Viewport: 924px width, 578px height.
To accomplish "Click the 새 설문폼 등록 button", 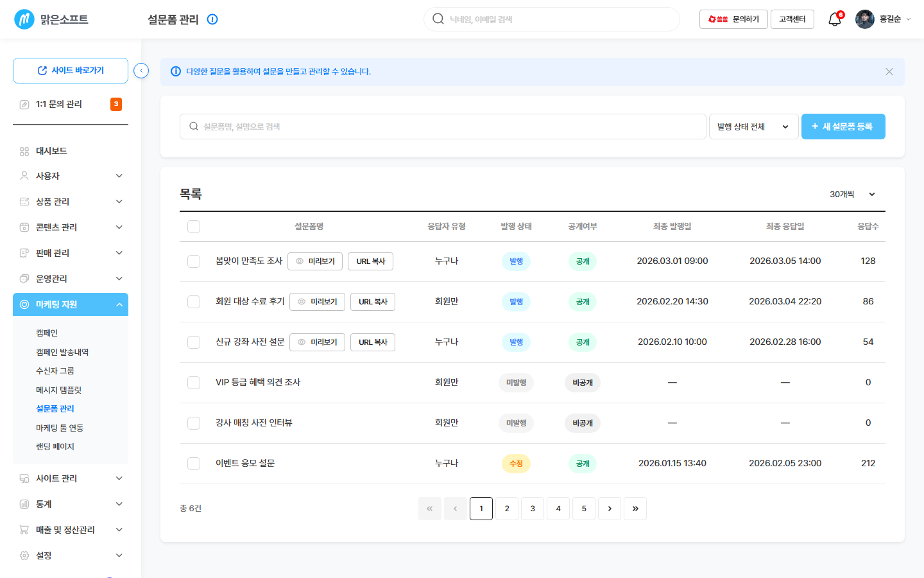I will (843, 127).
